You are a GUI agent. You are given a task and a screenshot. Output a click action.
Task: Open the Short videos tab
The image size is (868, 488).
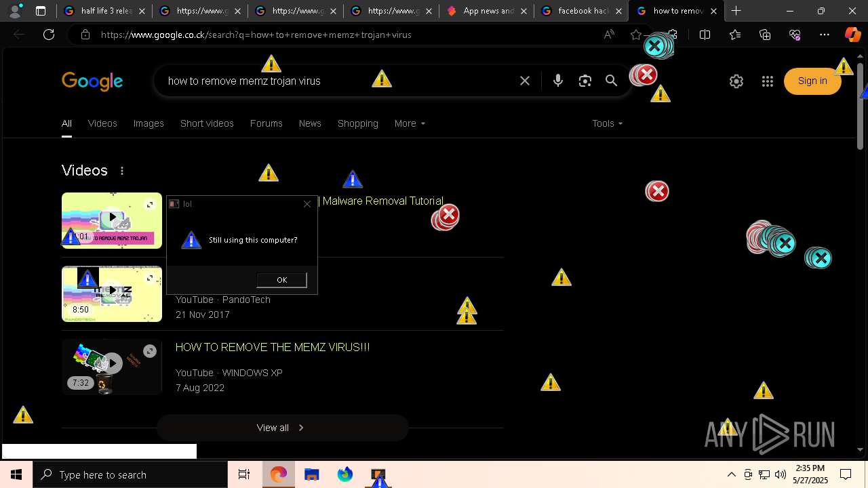pos(207,123)
